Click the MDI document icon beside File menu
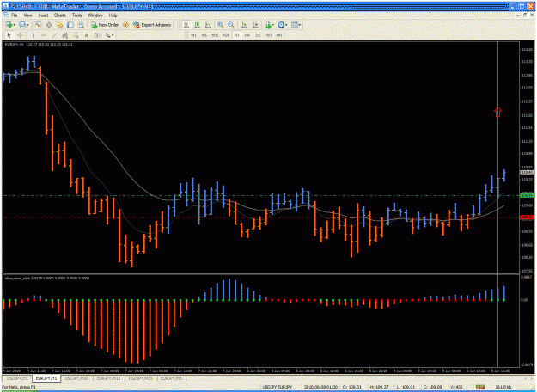The height and width of the screenshot is (392, 537). pos(6,15)
